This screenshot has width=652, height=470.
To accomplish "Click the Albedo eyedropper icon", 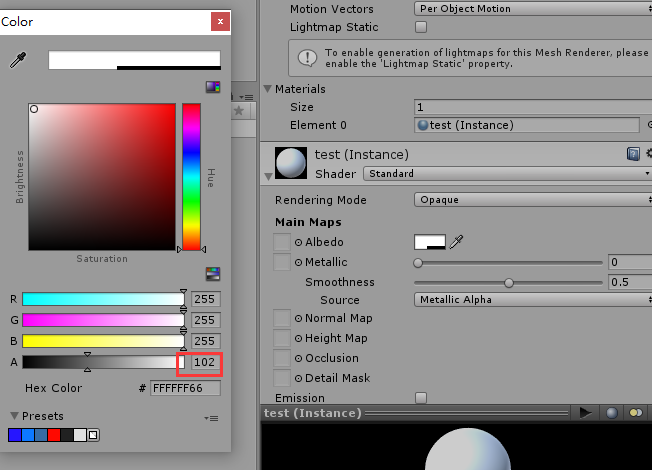I will 456,242.
